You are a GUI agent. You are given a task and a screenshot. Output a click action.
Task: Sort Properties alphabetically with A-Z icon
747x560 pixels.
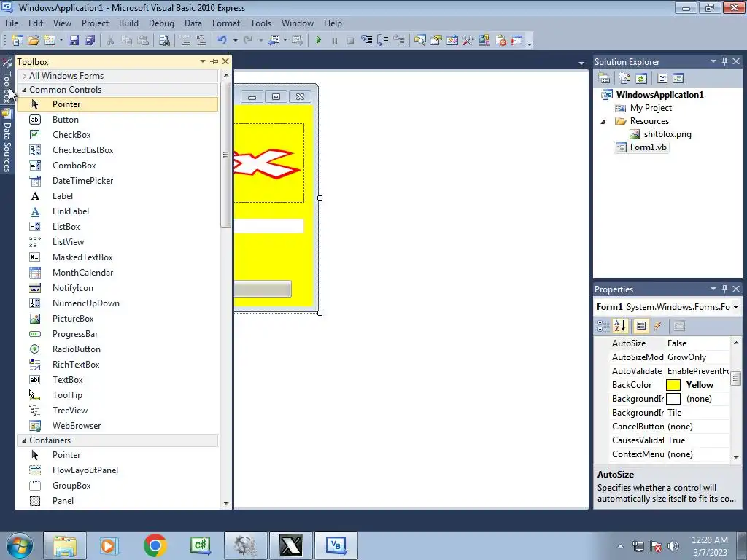(620, 326)
